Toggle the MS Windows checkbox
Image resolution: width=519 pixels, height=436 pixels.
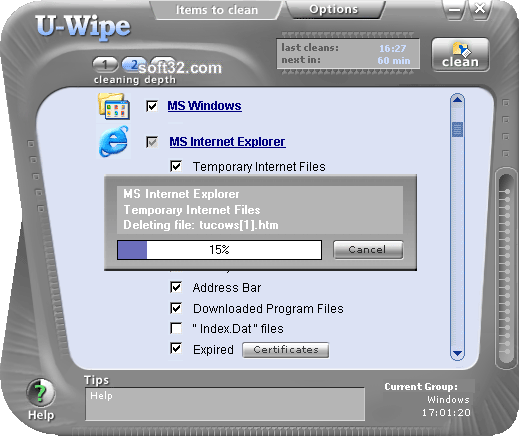(x=152, y=106)
